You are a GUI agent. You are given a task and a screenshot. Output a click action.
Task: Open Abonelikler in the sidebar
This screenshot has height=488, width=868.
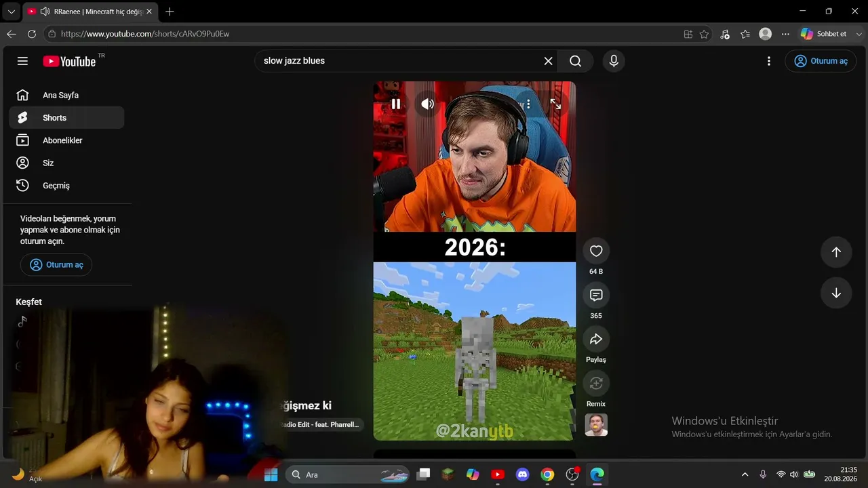click(x=66, y=140)
